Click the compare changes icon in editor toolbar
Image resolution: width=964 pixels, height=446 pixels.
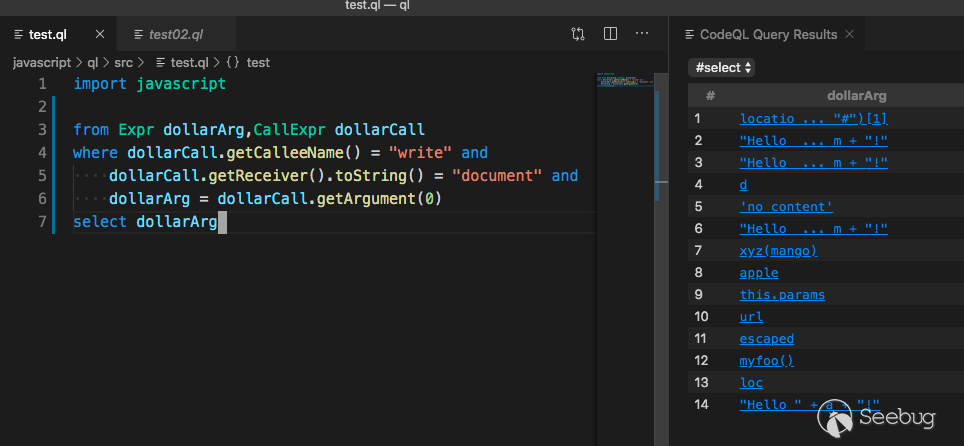click(x=578, y=34)
